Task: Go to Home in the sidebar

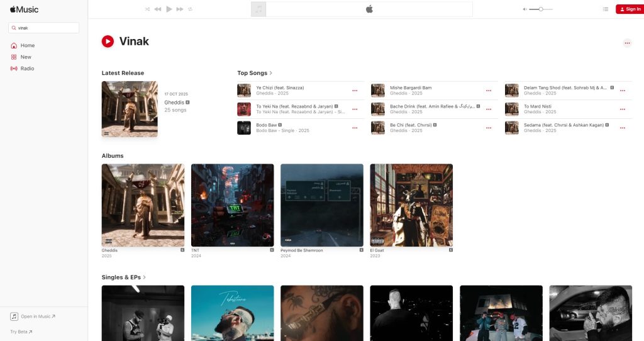Action: 27,45
